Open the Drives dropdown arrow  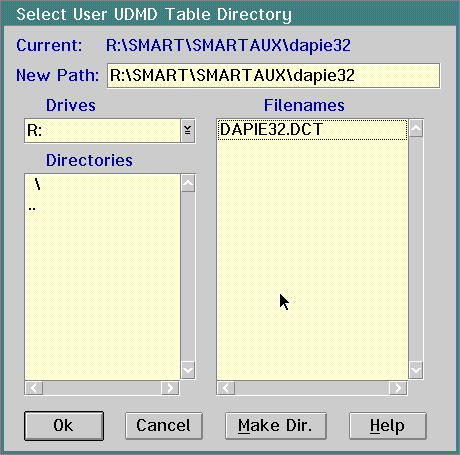[188, 130]
